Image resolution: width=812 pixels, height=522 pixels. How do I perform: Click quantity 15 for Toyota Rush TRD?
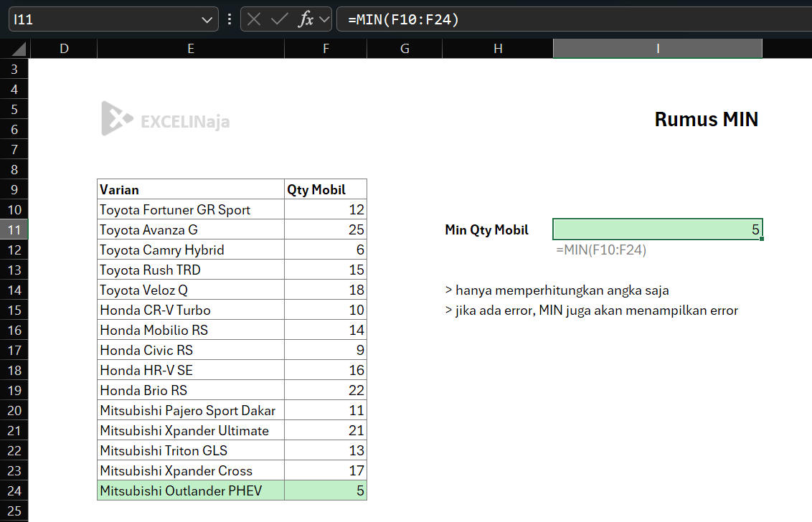(x=326, y=270)
